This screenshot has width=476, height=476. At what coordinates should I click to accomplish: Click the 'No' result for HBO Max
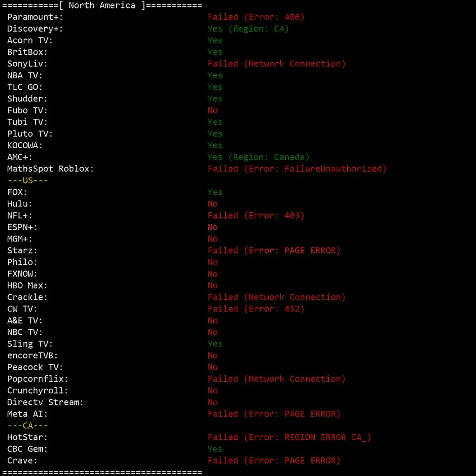pyautogui.click(x=212, y=286)
